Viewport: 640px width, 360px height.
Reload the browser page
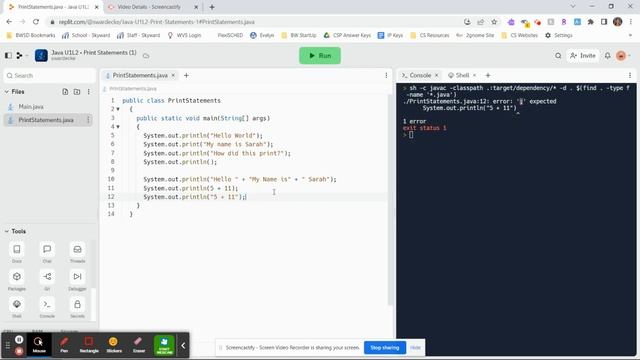click(x=36, y=22)
